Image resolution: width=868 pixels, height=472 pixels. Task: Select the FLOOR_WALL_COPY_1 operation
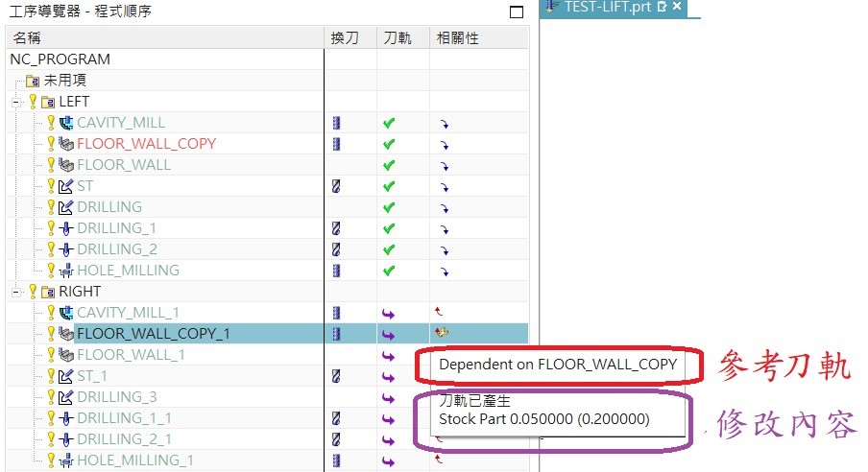coord(154,334)
